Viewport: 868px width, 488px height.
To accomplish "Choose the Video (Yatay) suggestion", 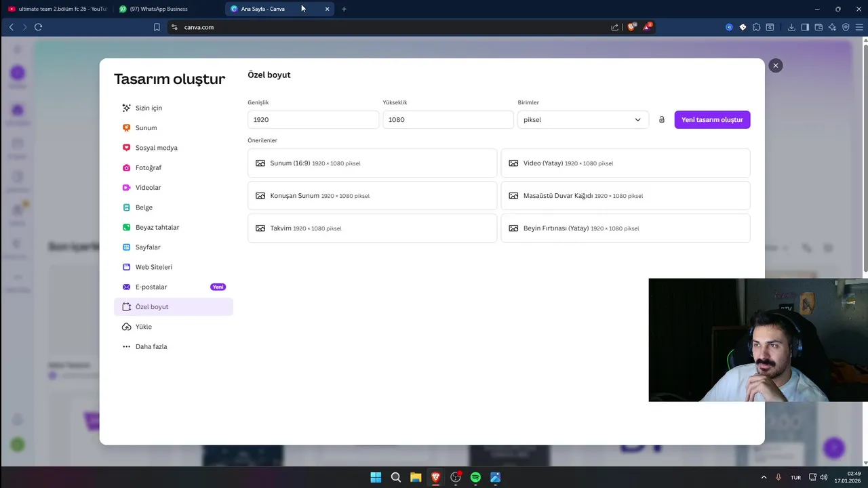I will pyautogui.click(x=625, y=163).
